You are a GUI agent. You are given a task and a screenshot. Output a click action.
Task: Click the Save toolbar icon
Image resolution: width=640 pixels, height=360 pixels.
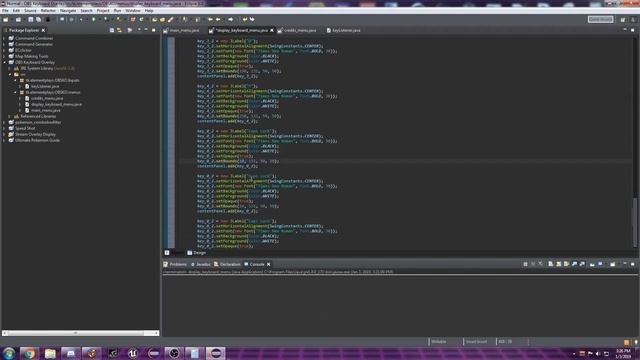[31, 20]
